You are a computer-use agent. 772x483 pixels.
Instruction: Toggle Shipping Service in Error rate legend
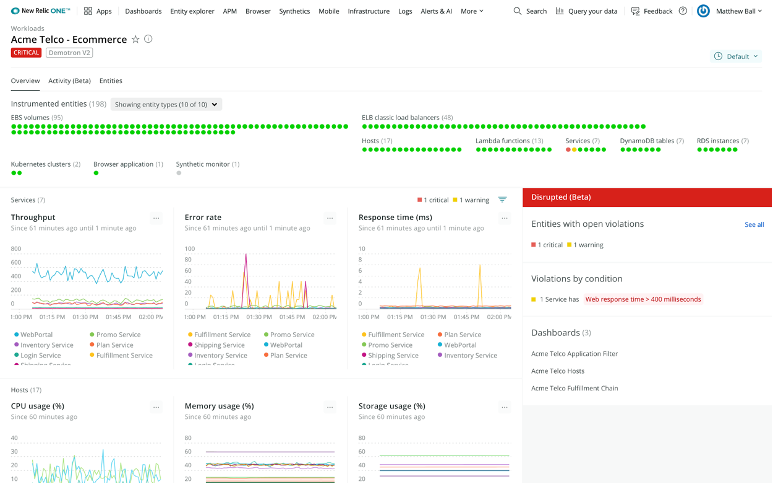[x=216, y=345]
